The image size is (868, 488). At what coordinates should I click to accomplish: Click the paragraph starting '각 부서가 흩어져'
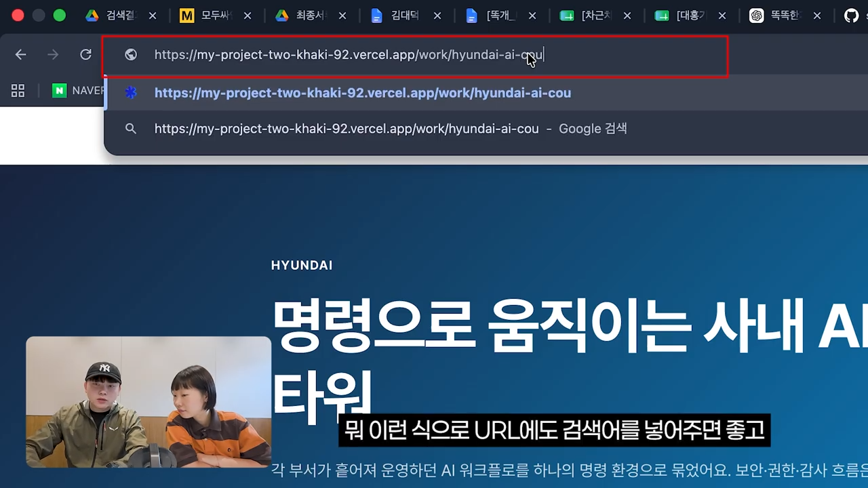click(x=570, y=470)
